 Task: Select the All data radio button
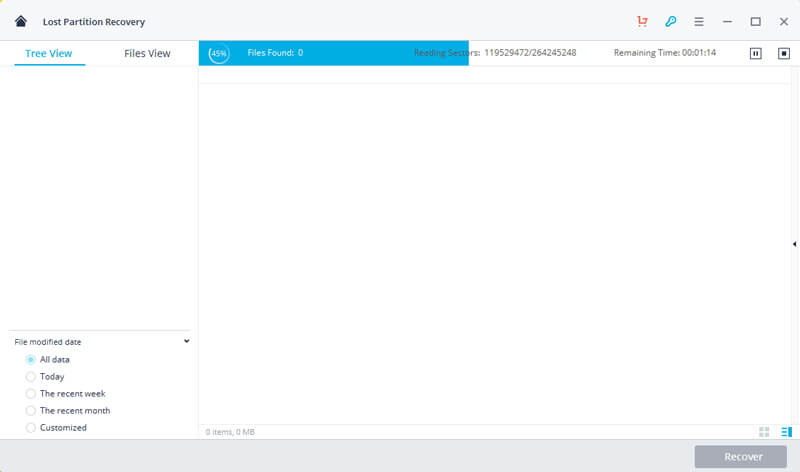point(31,360)
